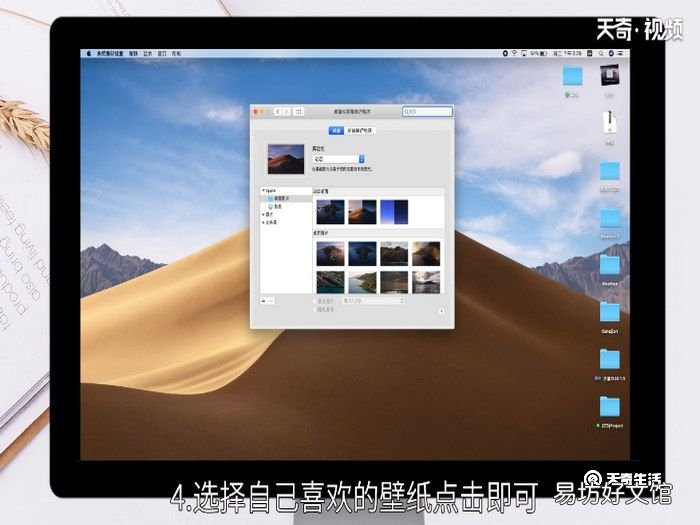Switch to the 桌面 (Desktop) tab
This screenshot has width=700, height=525.
336,130
